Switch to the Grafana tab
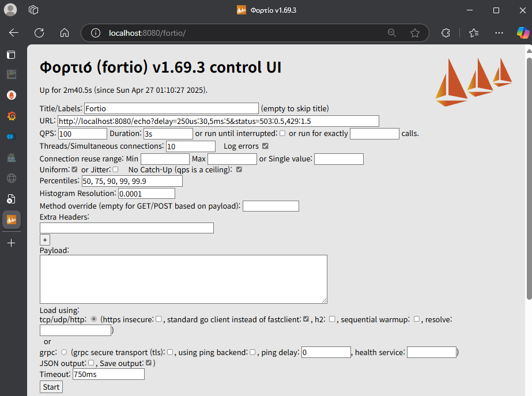 [12, 116]
